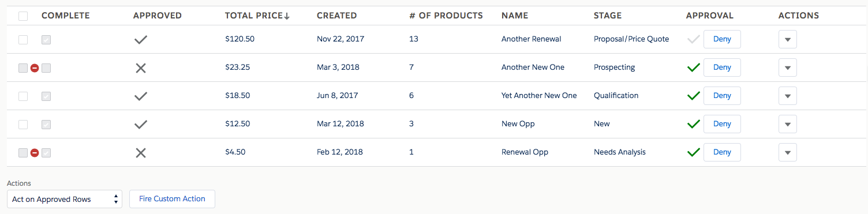Click green approve checkmark for Another New One
Image resolution: width=868 pixels, height=214 pixels.
coord(693,67)
